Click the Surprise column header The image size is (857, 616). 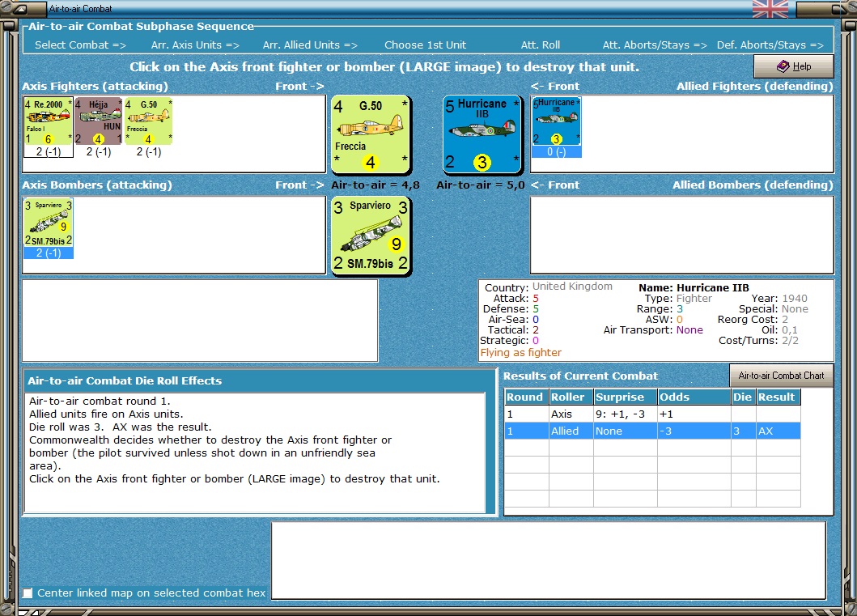point(626,397)
